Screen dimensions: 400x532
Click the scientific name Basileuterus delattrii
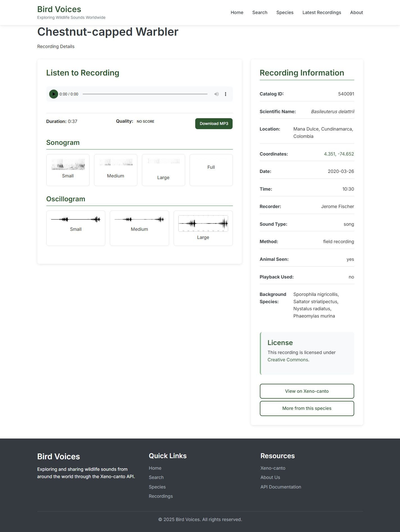pos(333,111)
